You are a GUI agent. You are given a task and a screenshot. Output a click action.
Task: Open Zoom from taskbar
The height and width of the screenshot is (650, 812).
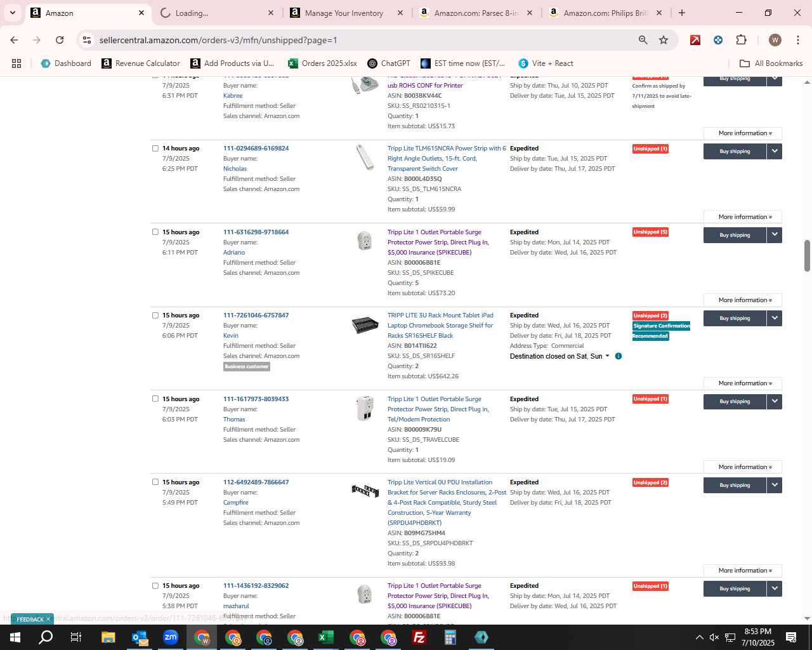point(171,637)
